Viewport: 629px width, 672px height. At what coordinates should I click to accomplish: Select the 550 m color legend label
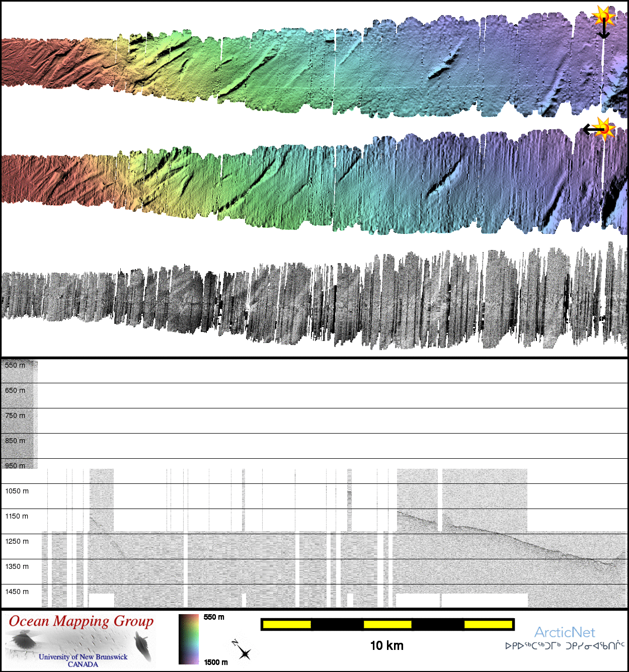pos(214,617)
